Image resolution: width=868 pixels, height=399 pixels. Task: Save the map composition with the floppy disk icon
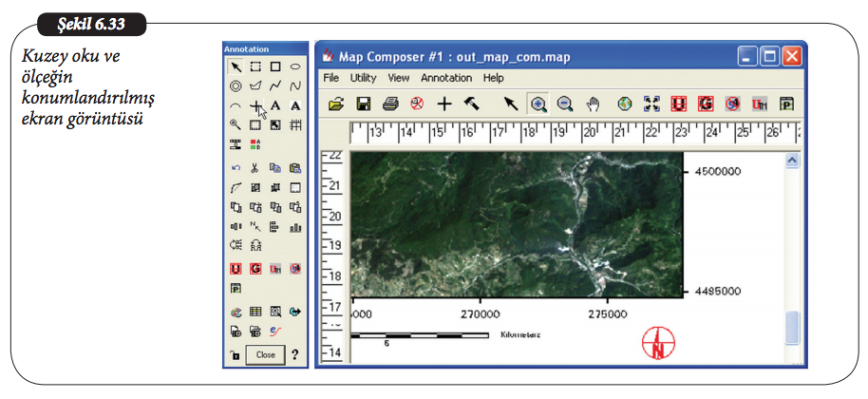[363, 104]
